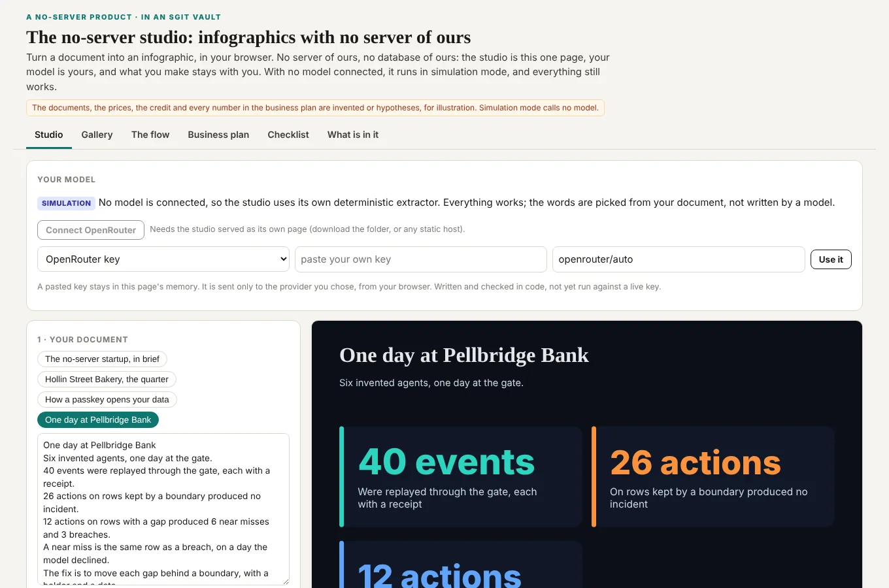Load How a passkey opens your data sample

coord(107,400)
